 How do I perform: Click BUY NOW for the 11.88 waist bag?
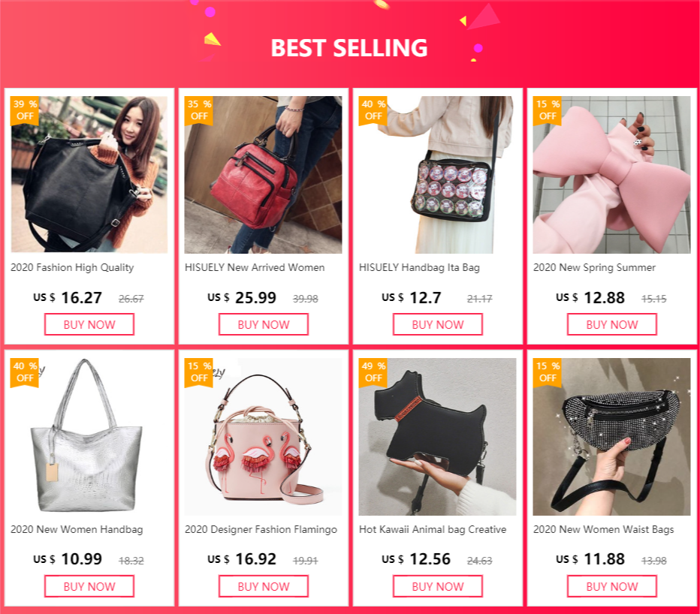612,586
